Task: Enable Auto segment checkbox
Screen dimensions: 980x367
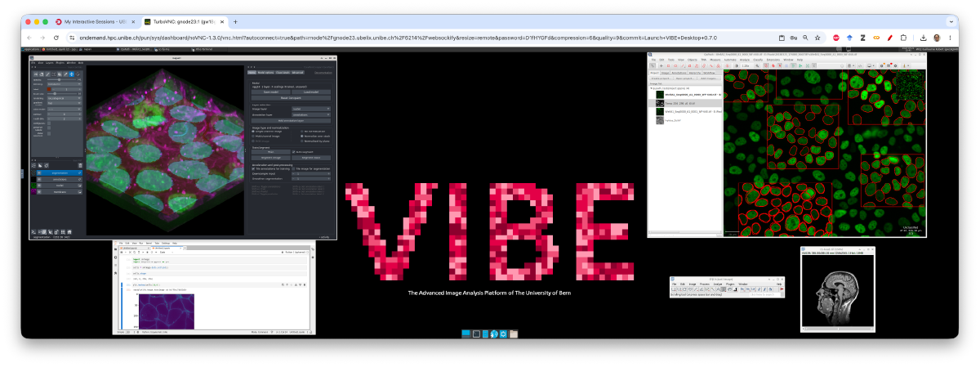Action: coord(294,152)
